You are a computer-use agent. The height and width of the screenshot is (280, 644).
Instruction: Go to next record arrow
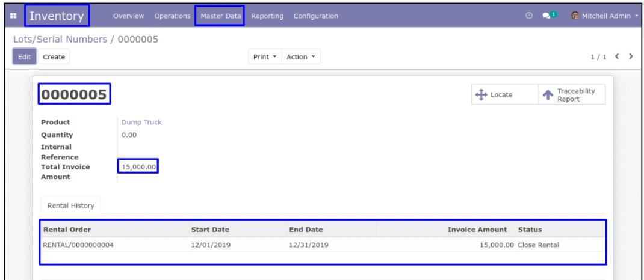click(631, 56)
